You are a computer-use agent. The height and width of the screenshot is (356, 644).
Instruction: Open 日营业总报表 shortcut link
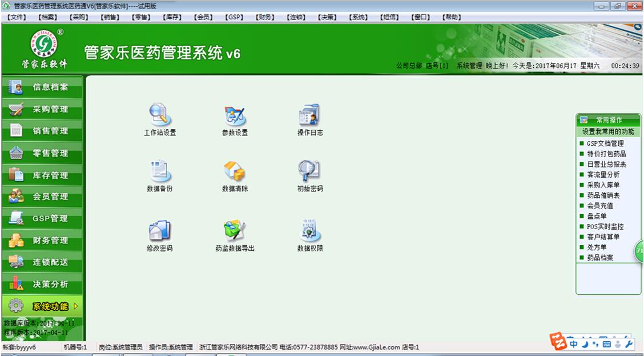coord(607,164)
